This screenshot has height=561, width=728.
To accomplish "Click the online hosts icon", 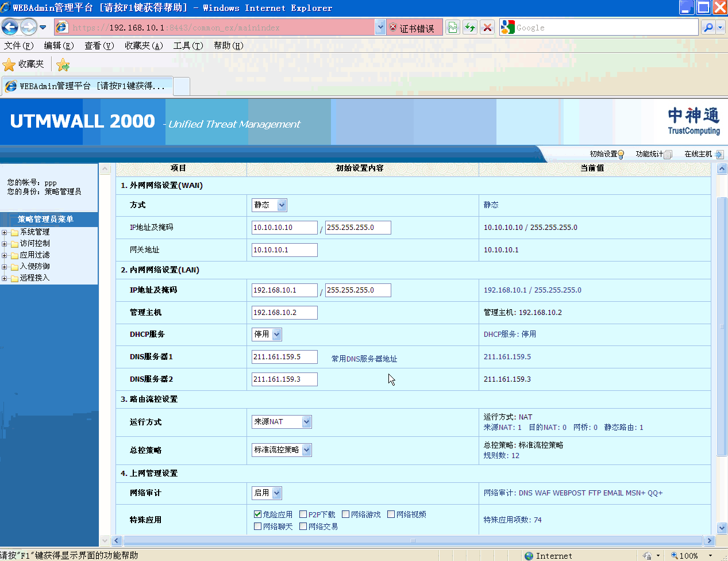I will [x=719, y=154].
